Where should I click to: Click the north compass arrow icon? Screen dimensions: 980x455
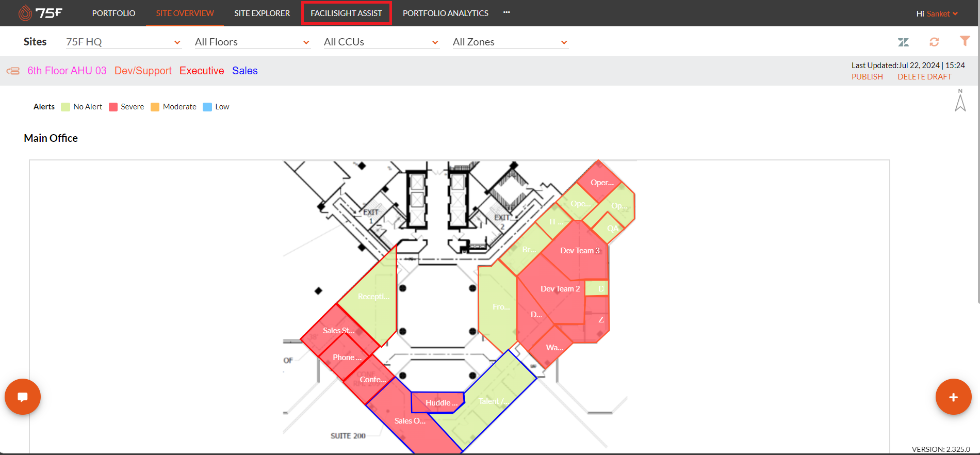point(960,101)
